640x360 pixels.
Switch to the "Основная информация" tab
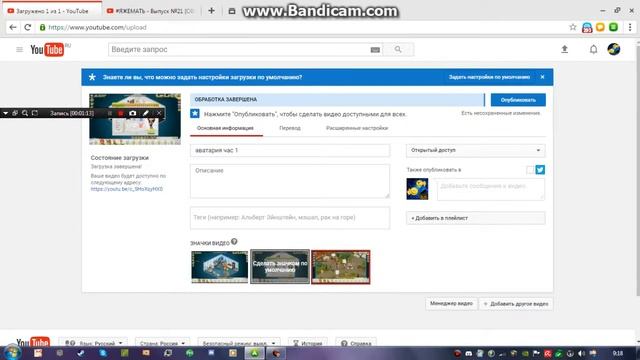click(x=225, y=128)
